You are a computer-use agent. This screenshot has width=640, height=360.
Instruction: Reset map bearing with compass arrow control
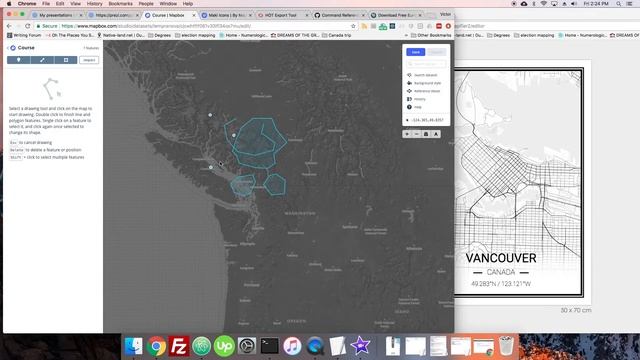[x=436, y=134]
